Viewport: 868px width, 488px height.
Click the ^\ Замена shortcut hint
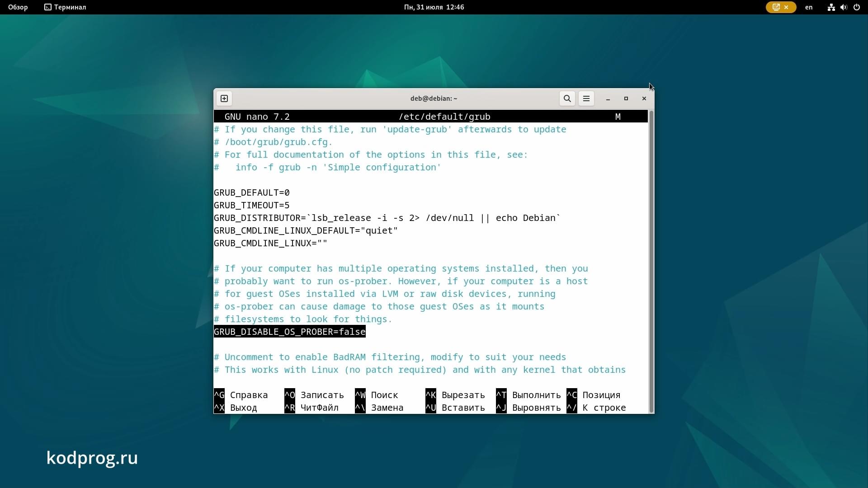pyautogui.click(x=379, y=408)
